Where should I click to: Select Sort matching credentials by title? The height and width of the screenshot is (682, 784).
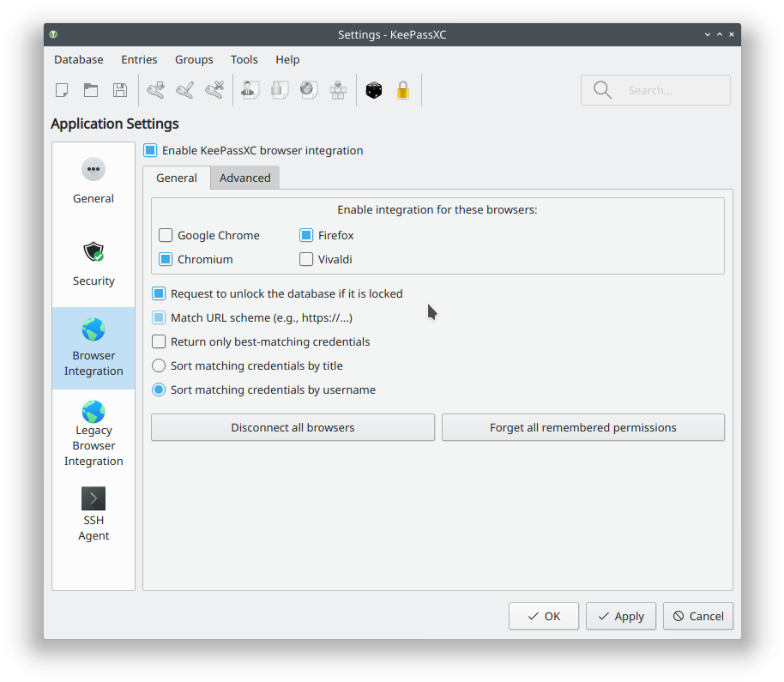coord(158,365)
